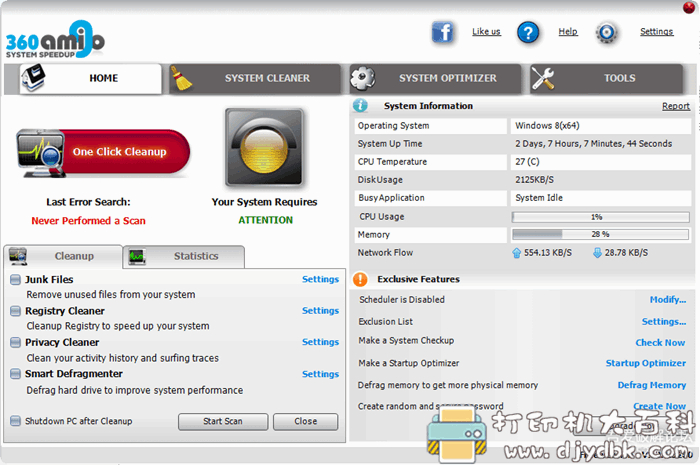Click the monitor icon on One Click Cleanup
The width and height of the screenshot is (700, 465).
[40, 154]
